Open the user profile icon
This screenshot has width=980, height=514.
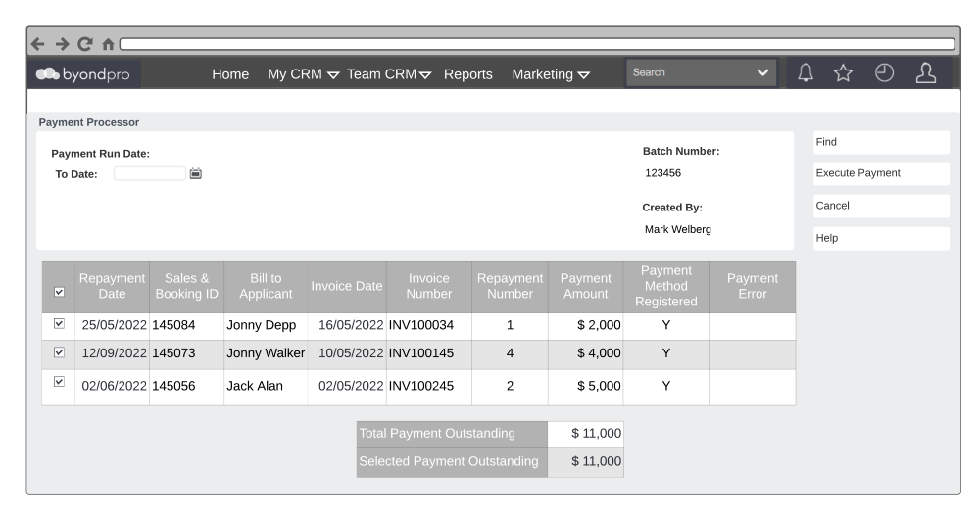point(923,74)
